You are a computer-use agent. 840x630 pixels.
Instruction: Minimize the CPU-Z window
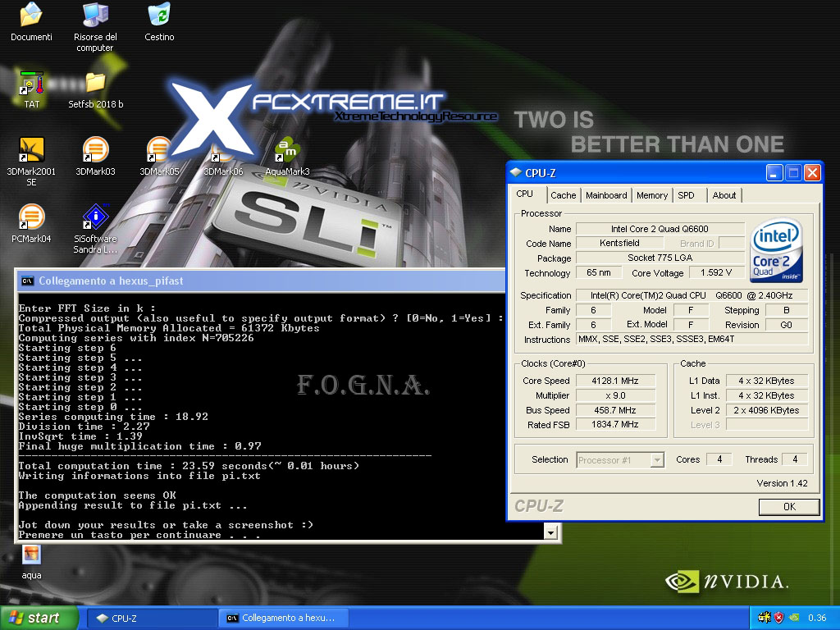(774, 172)
